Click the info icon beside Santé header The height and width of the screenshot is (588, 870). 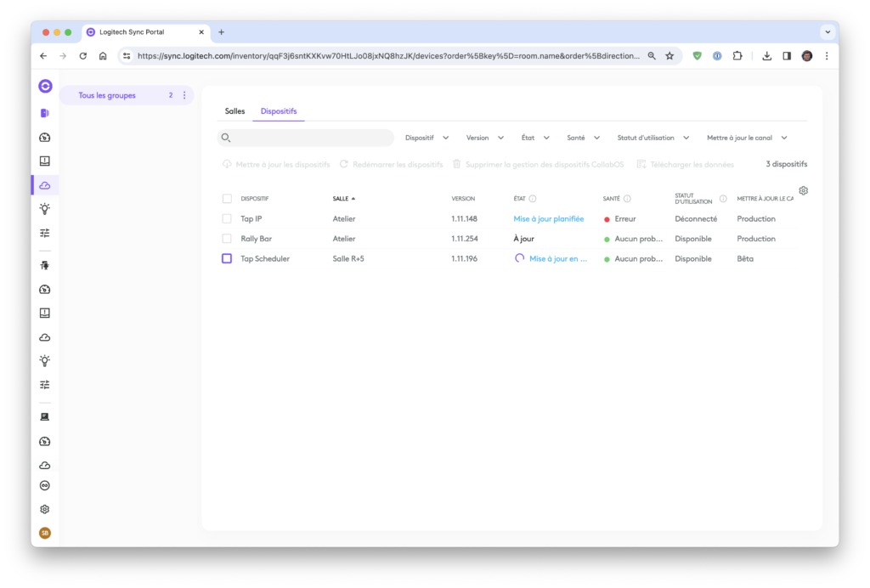(627, 199)
